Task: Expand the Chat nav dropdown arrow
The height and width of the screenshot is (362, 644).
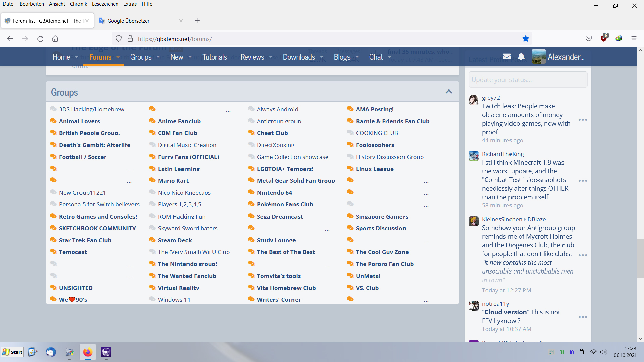Action: point(389,57)
